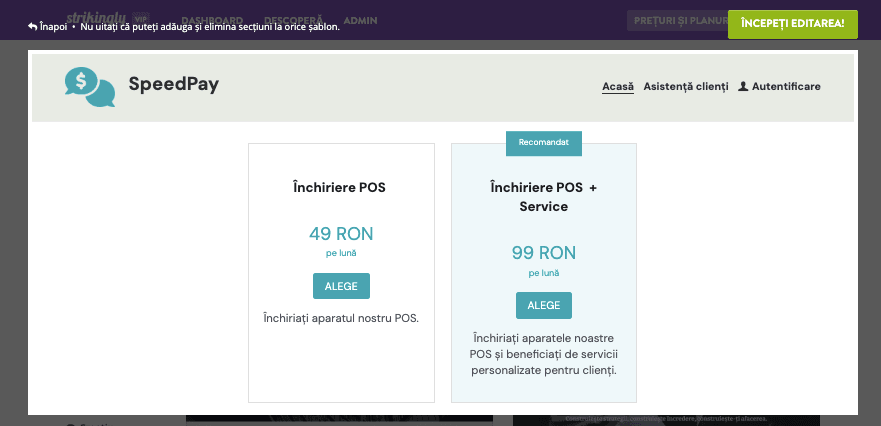Click the ÎNCEPEȚI EDITAREA! button
Screen dimensions: 881x426
click(x=792, y=24)
